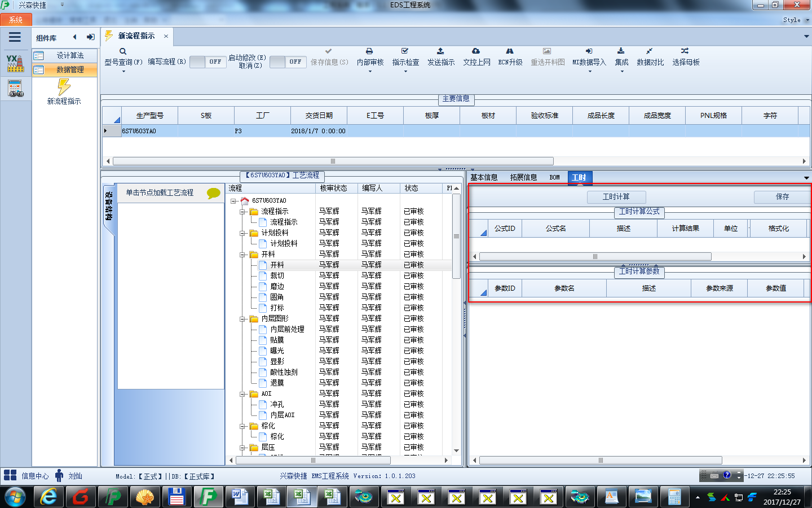Image resolution: width=812 pixels, height=508 pixels.
Task: Collapse the 6S7U603YA0 root tree node
Action: [233, 201]
